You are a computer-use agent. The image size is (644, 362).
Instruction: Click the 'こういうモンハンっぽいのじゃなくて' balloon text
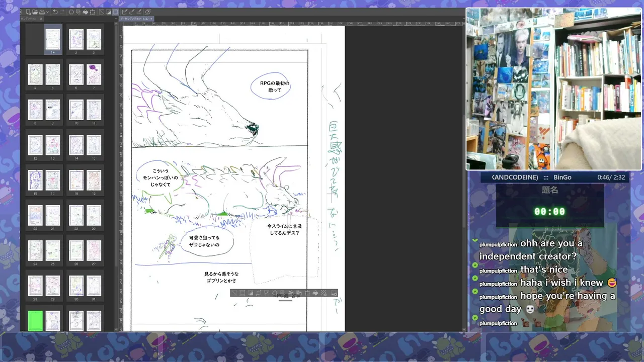(x=160, y=177)
